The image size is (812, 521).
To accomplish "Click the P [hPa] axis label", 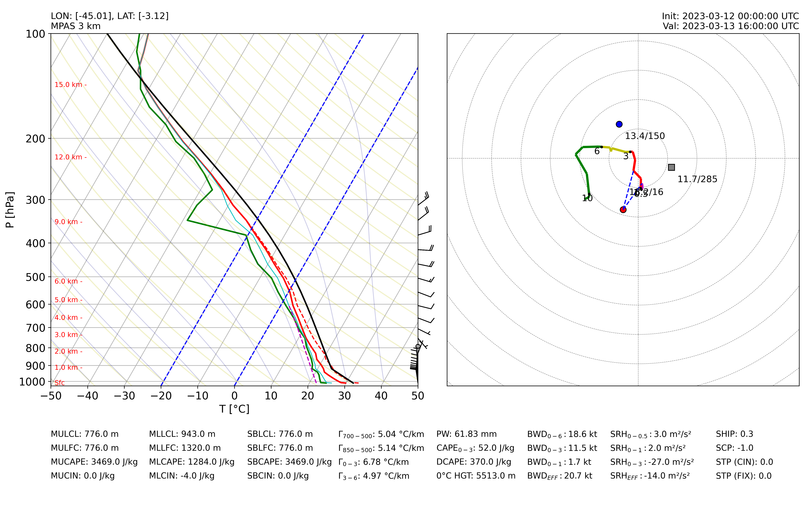I will pos(10,210).
